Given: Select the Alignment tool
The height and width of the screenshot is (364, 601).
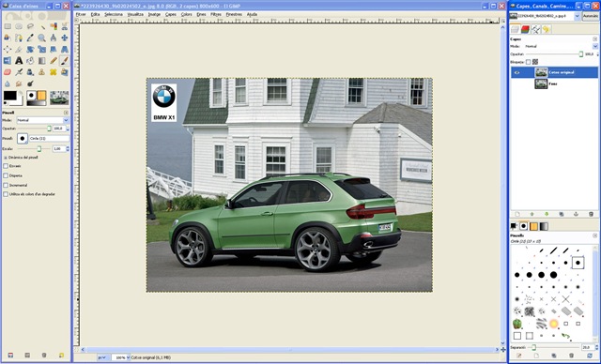Looking at the screenshot, I should coord(8,50).
